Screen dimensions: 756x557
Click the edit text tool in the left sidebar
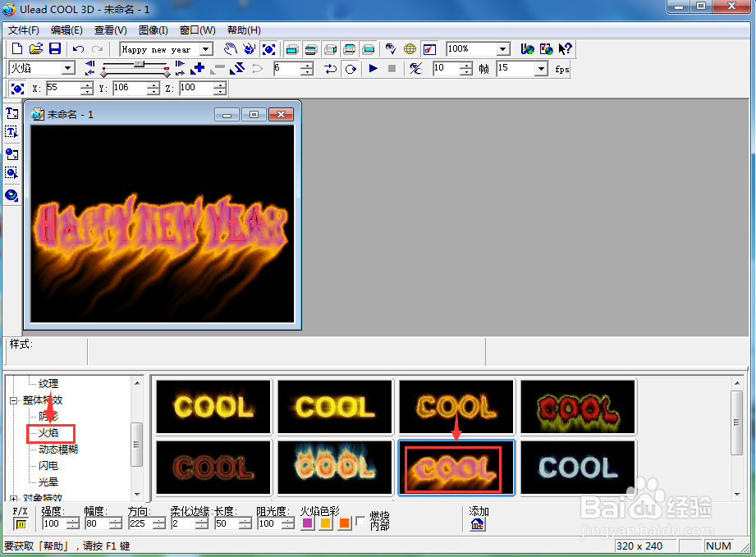pyautogui.click(x=11, y=133)
